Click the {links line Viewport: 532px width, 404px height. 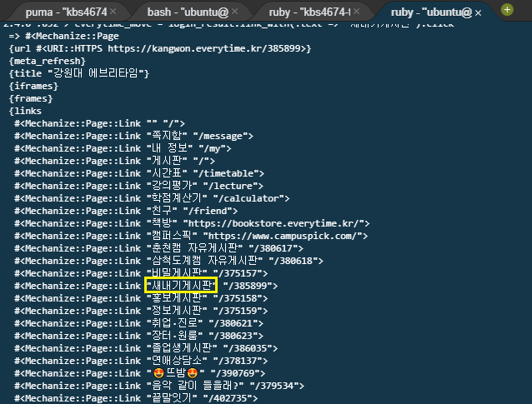pyautogui.click(x=26, y=111)
